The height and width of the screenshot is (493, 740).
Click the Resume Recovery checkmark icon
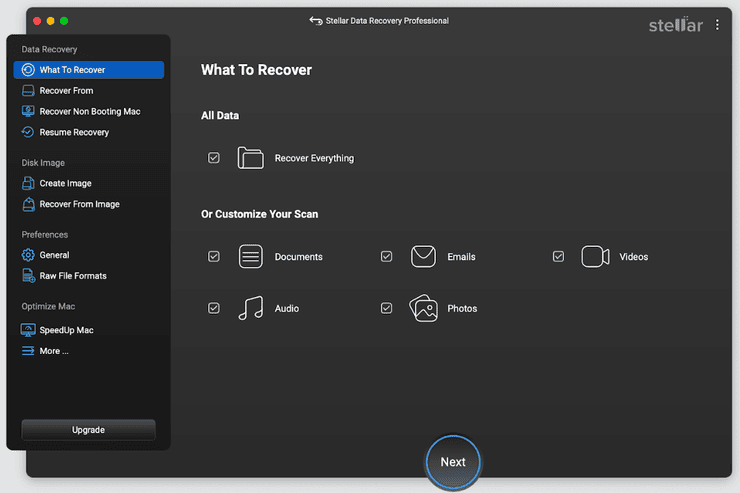tap(28, 132)
